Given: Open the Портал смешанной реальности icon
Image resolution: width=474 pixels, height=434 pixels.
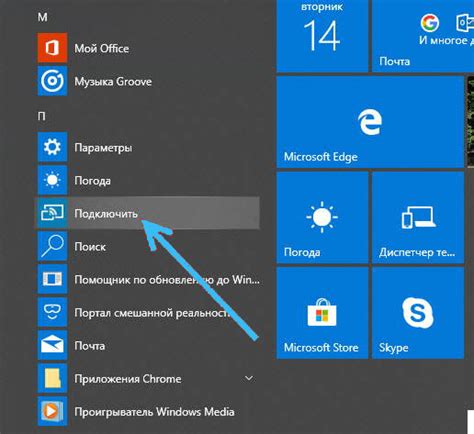Looking at the screenshot, I should [52, 312].
